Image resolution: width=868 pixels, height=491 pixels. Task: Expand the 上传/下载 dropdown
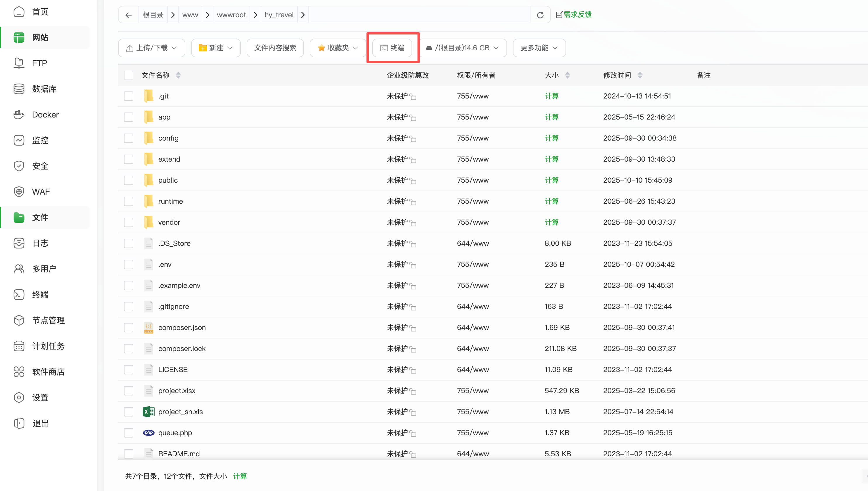click(x=151, y=48)
